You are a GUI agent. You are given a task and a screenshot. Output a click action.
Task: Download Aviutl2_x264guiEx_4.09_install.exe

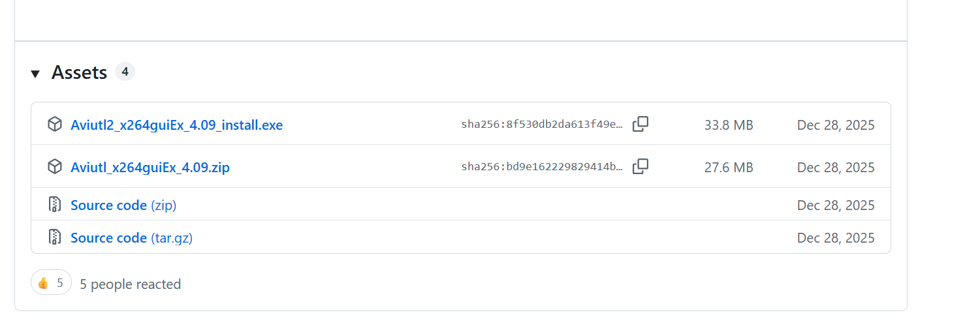point(176,125)
